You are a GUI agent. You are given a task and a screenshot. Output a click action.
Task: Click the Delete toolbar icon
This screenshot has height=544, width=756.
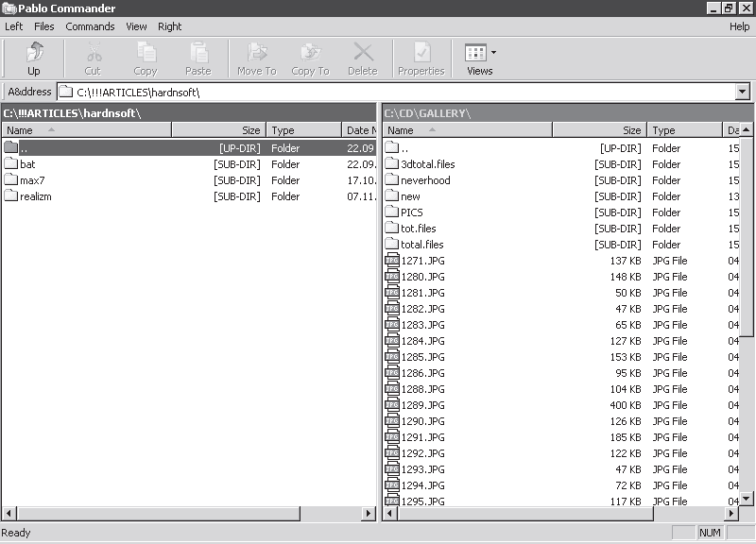(363, 53)
